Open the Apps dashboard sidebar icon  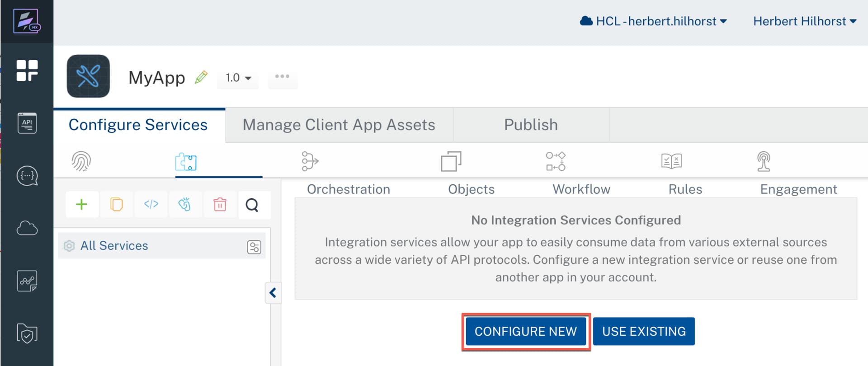27,70
